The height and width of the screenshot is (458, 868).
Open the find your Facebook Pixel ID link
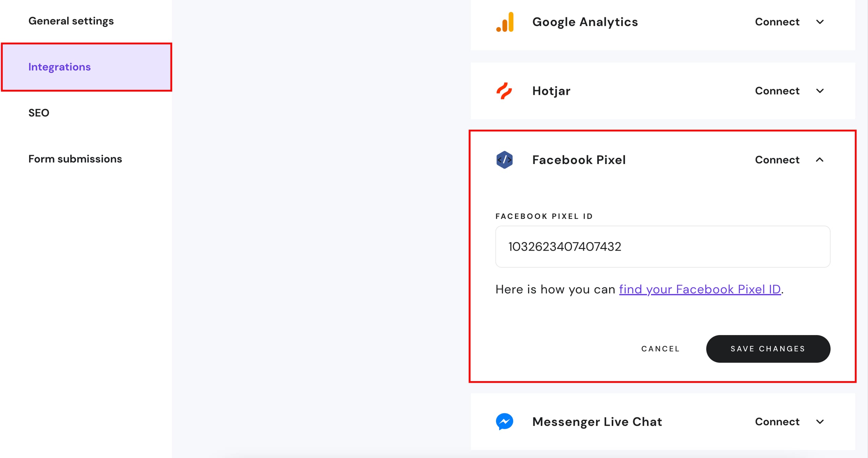coord(699,289)
